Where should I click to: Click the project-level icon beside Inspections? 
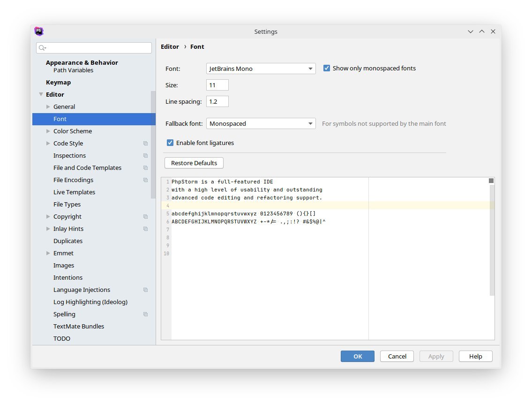(145, 156)
